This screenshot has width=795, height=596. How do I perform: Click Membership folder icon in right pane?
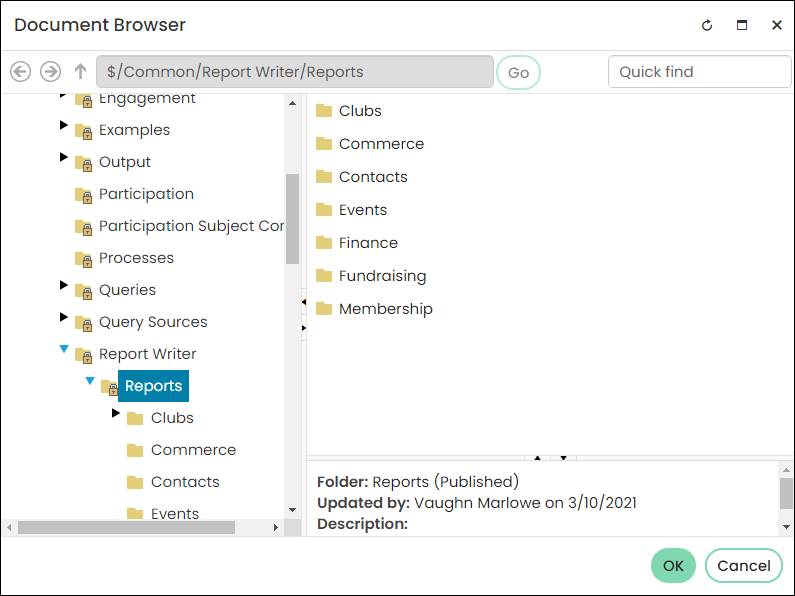click(x=324, y=308)
